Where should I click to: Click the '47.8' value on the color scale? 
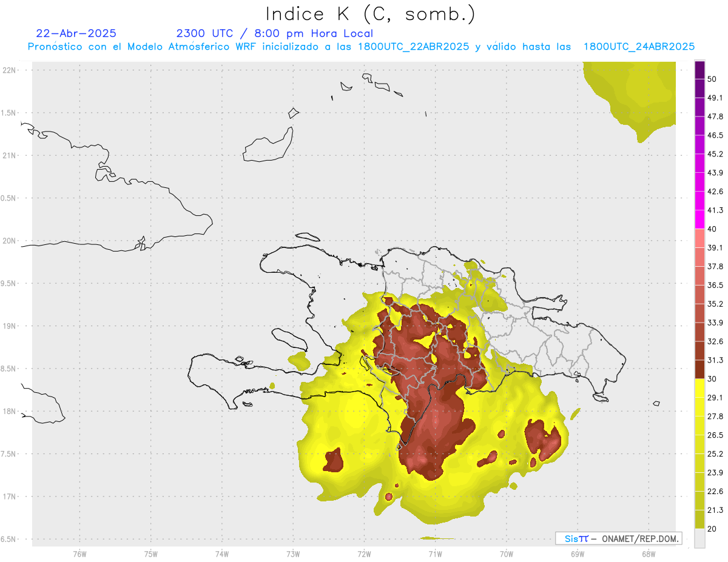pyautogui.click(x=715, y=116)
